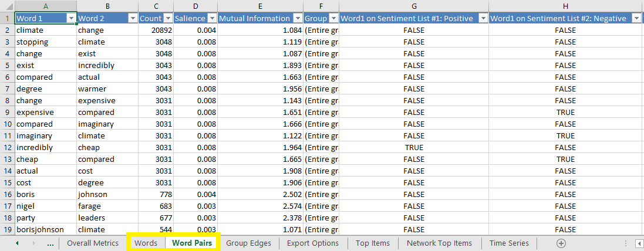Expand the Mutual Information filter arrow

pos(298,18)
